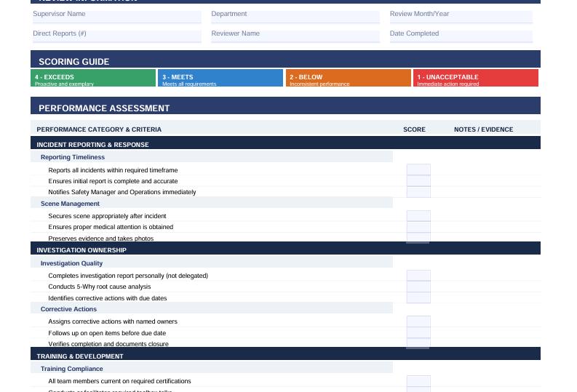Click 'Follows up on open items before due date' text
The image size is (577, 392).
coord(107,333)
